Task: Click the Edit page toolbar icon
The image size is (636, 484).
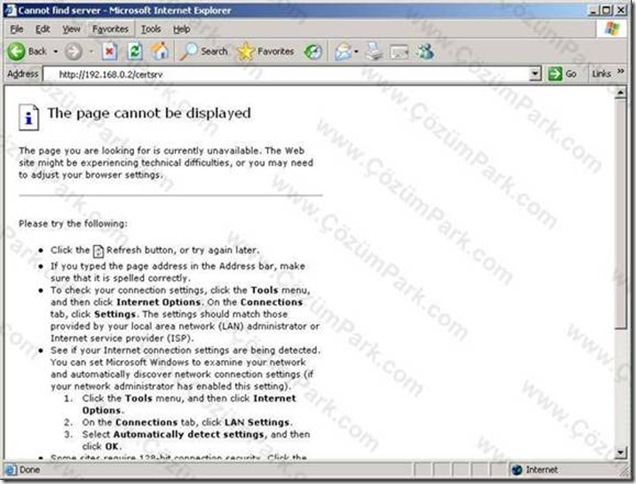Action: pos(399,52)
